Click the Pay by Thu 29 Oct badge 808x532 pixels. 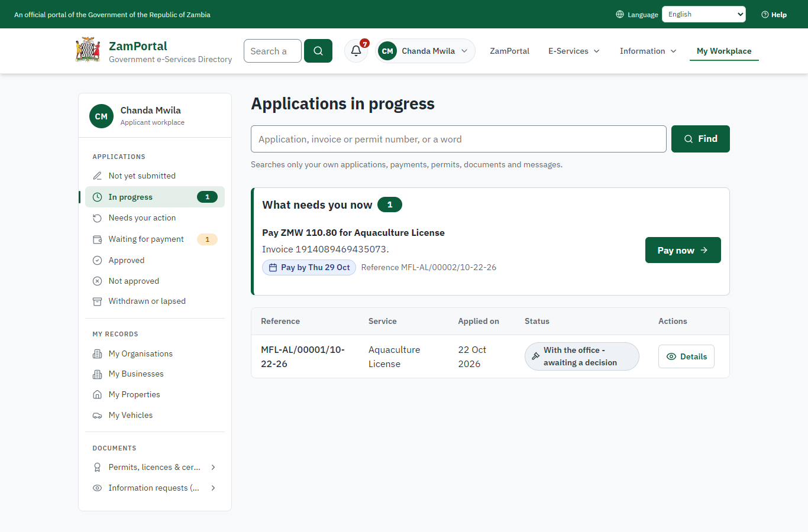point(309,267)
